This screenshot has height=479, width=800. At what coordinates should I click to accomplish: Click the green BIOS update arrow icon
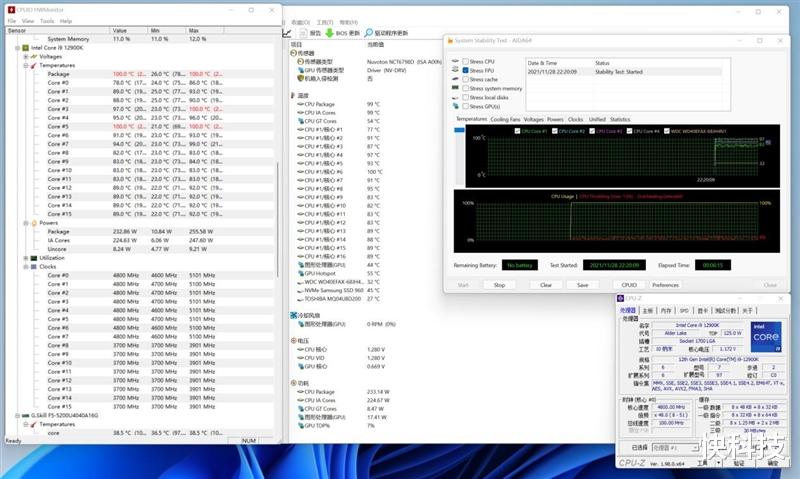[x=330, y=33]
